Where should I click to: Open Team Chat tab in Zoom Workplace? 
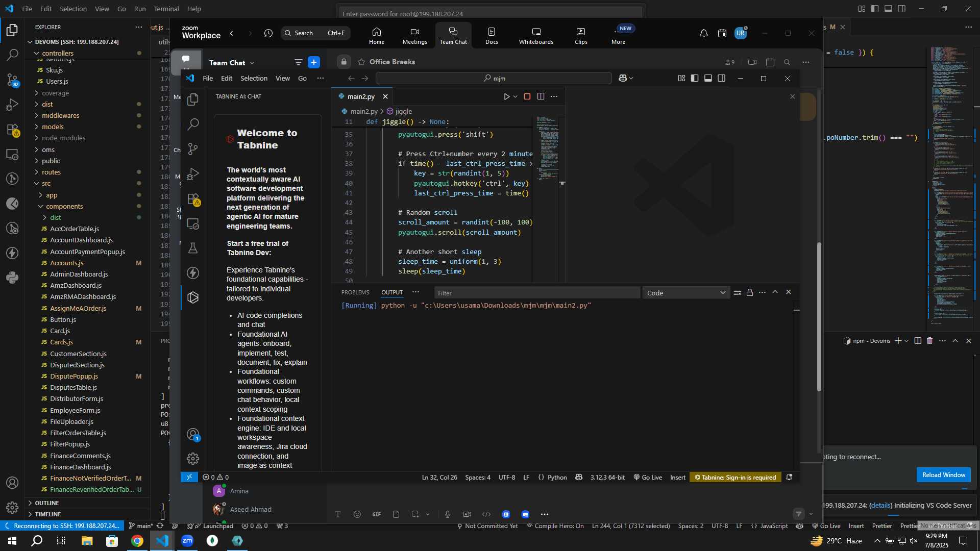(453, 35)
